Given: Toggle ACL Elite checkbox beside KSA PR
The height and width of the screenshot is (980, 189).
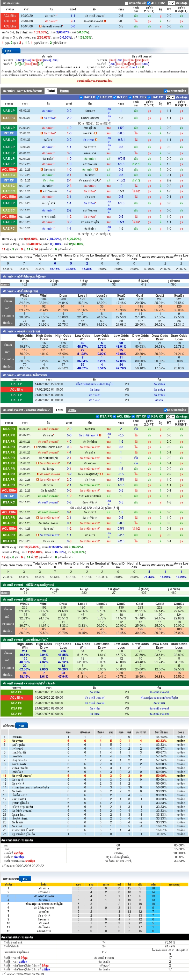Looking at the screenshot, I should click(x=114, y=416).
